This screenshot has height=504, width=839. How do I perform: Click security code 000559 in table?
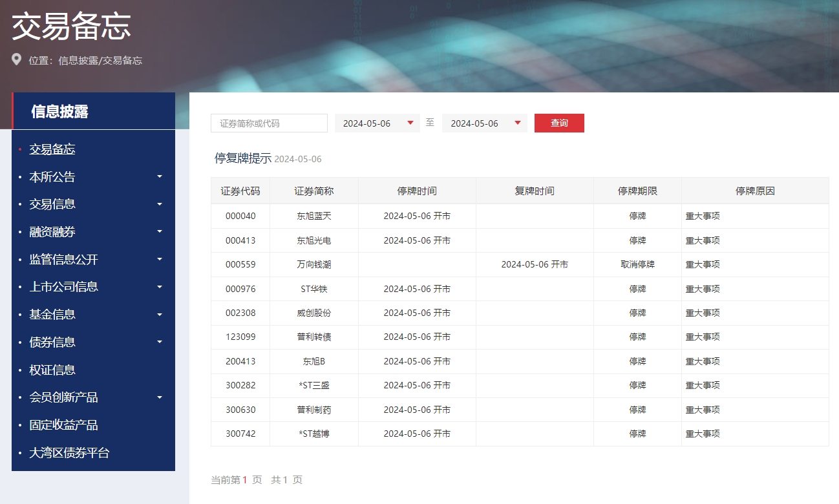pos(240,264)
